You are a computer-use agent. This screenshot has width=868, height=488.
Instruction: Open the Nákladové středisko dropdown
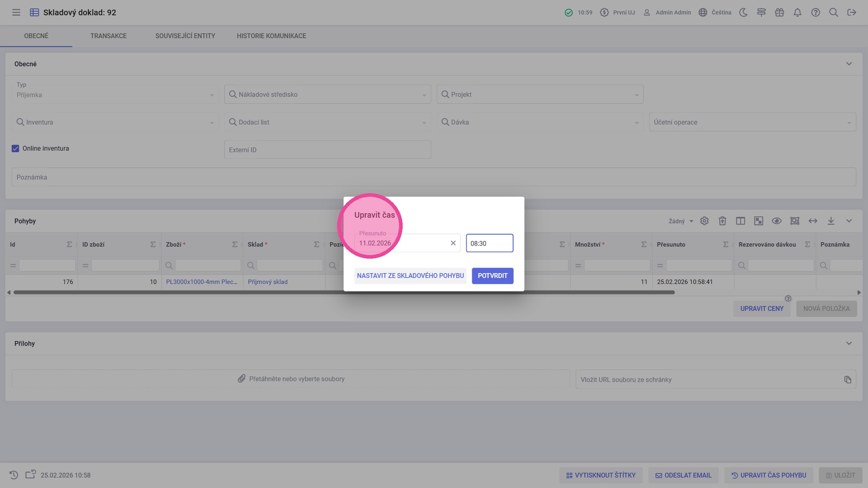tap(328, 94)
